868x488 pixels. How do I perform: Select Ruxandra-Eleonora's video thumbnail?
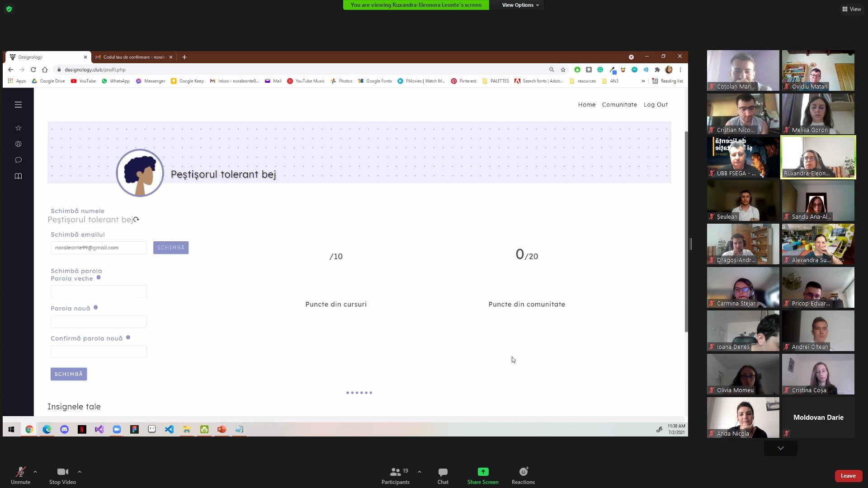click(x=818, y=157)
